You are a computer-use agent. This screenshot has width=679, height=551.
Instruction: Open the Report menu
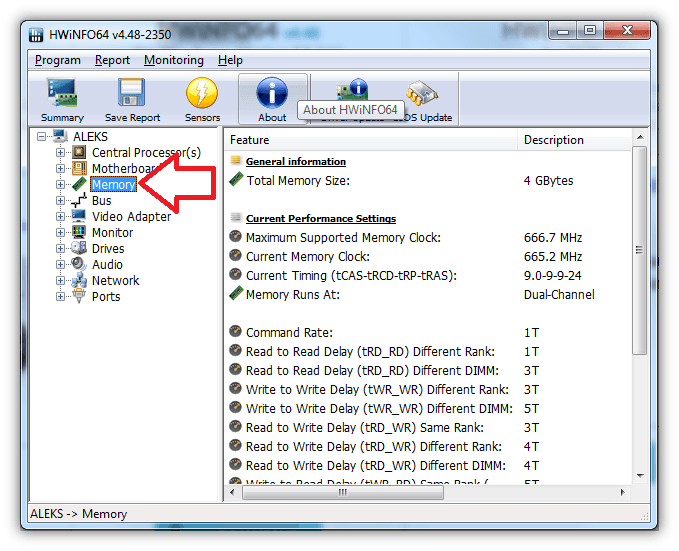click(112, 60)
